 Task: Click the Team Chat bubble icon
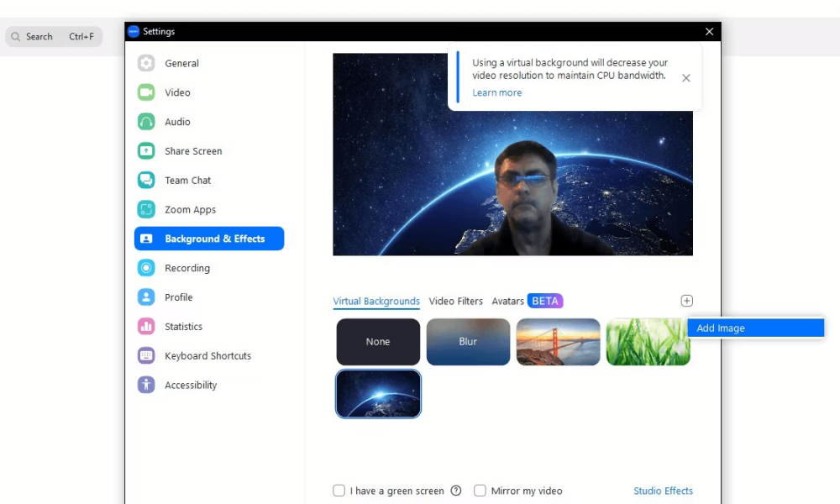coord(145,180)
